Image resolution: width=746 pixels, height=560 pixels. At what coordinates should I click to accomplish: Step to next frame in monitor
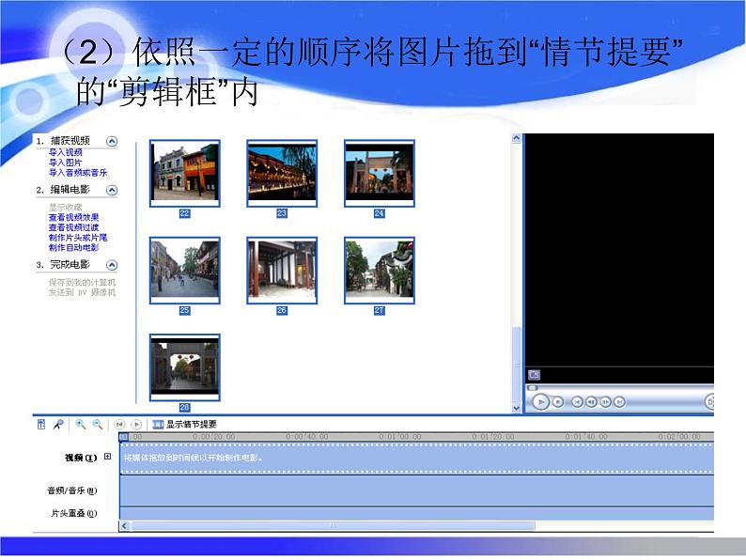605,402
